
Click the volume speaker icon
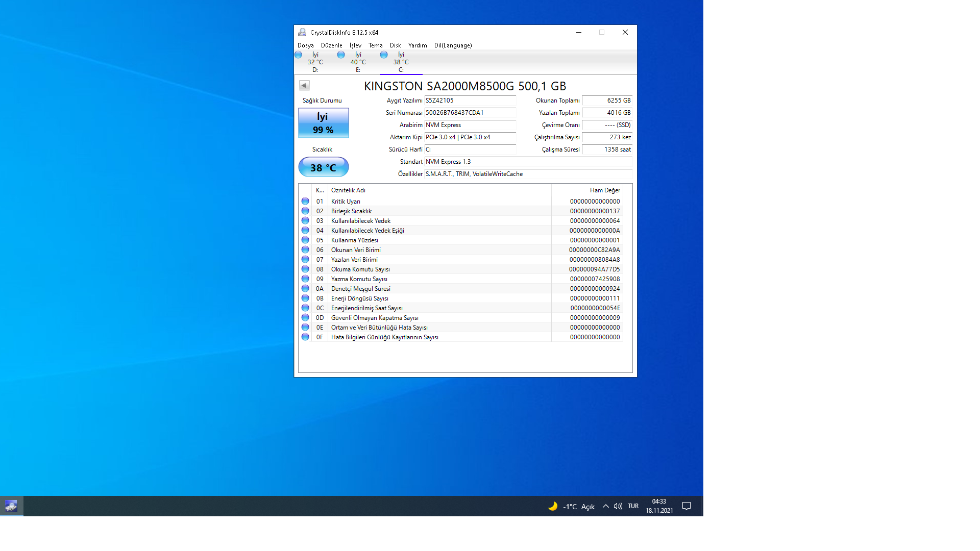618,506
